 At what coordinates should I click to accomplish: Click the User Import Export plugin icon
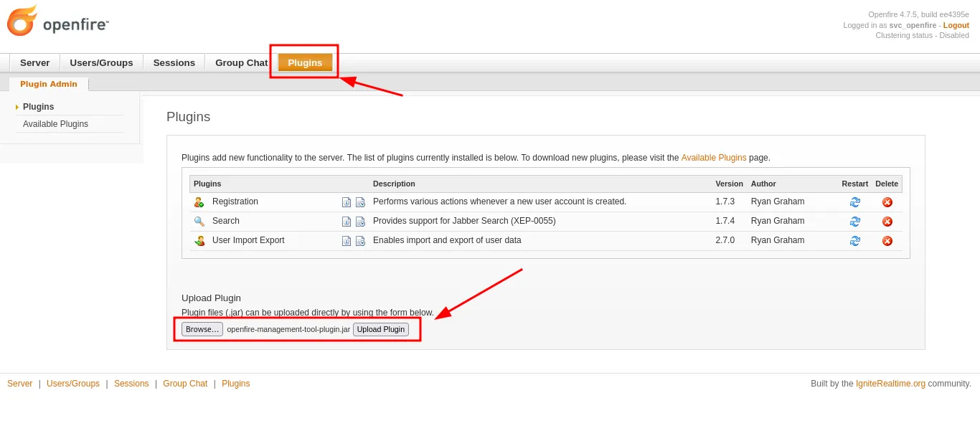(199, 241)
